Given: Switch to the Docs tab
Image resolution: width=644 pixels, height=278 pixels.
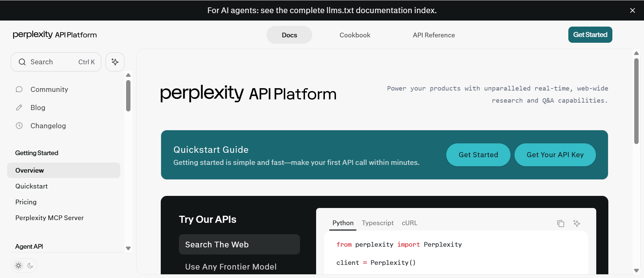Looking at the screenshot, I should pos(289,35).
